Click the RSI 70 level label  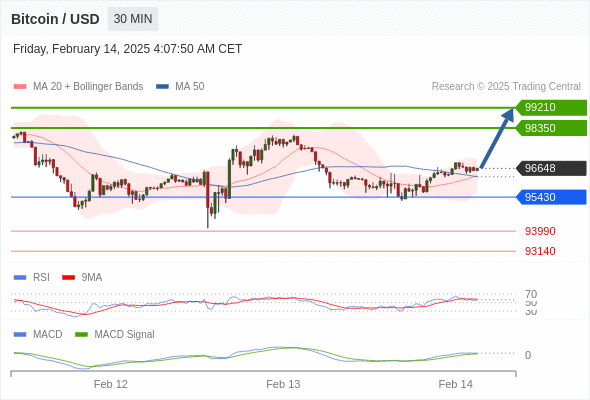coord(531,294)
